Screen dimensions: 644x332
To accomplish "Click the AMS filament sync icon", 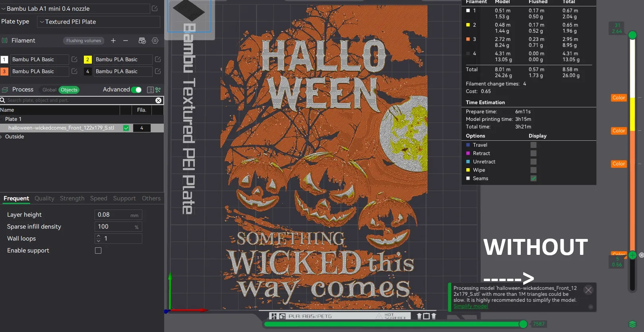I will [x=142, y=41].
